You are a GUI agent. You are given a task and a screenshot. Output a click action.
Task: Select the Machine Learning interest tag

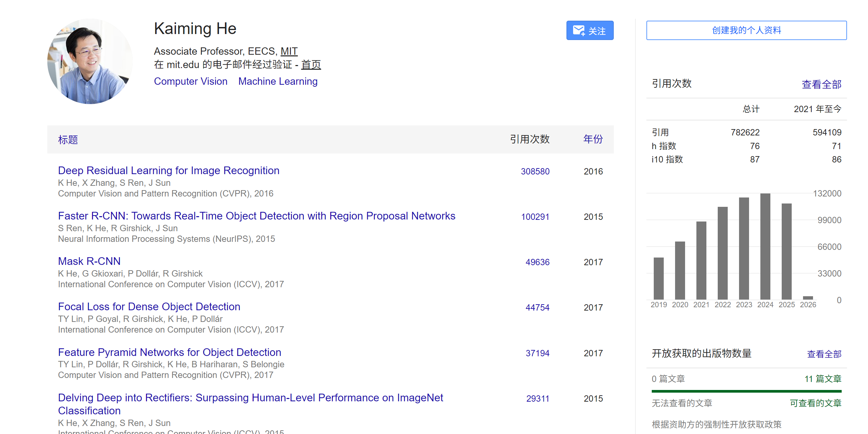tap(278, 81)
